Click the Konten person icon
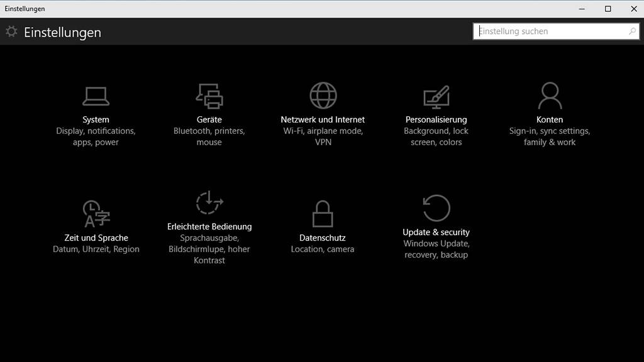Screen dimensions: 644x362 550,96
